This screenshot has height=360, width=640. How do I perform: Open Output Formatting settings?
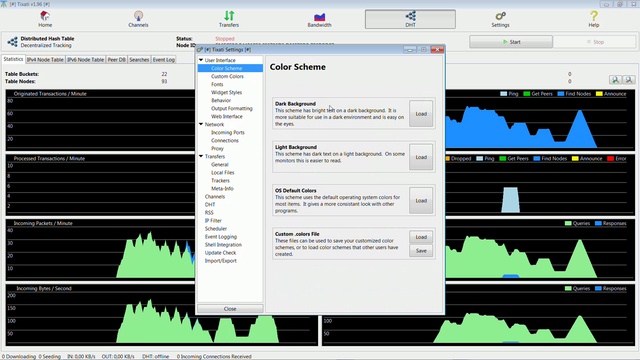click(232, 108)
